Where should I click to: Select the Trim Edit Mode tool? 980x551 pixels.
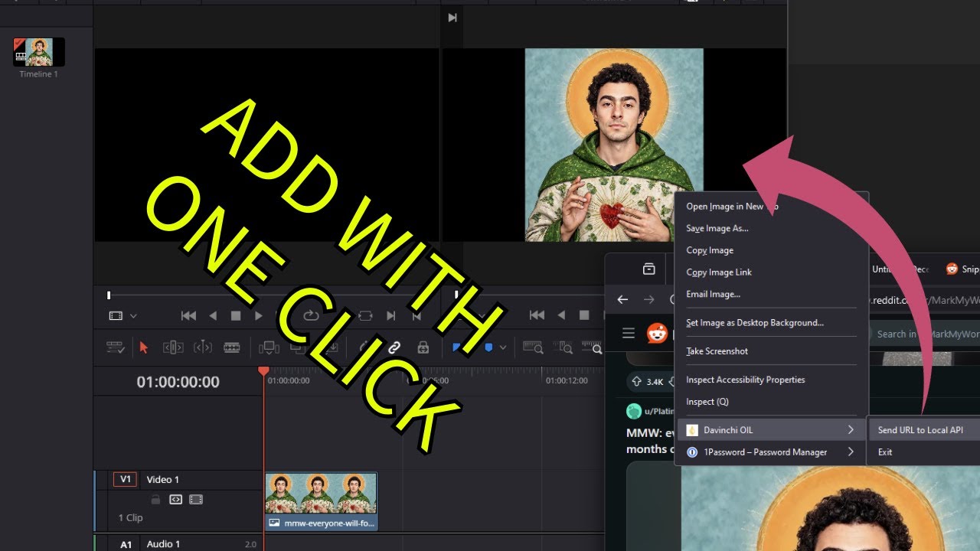coord(173,347)
